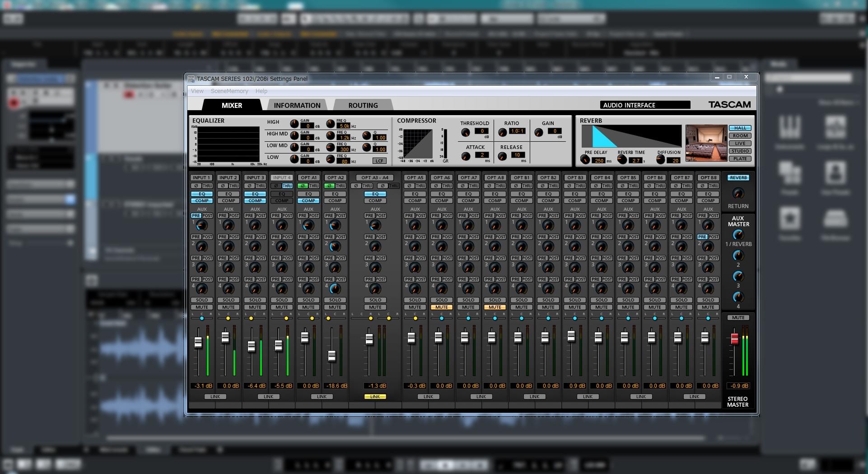Click the red STEREO MASTER fader
Image resolution: width=868 pixels, height=474 pixels.
734,339
